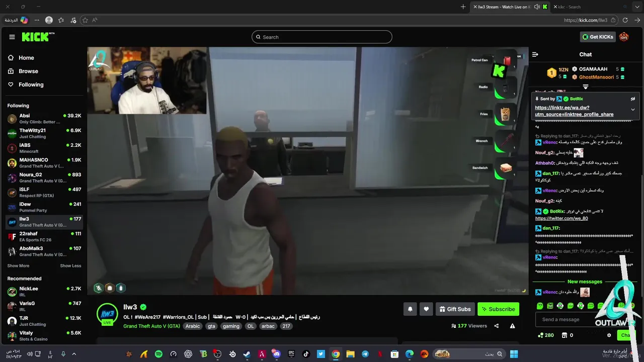
Task: Open Noura_G2 channel in sidebar
Action: (x=44, y=177)
